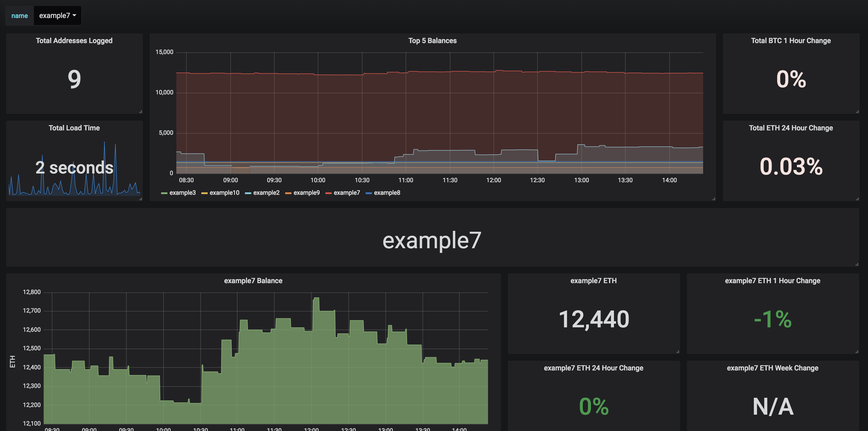This screenshot has height=431, width=868.
Task: Click the example9 legend label
Action: tap(306, 193)
